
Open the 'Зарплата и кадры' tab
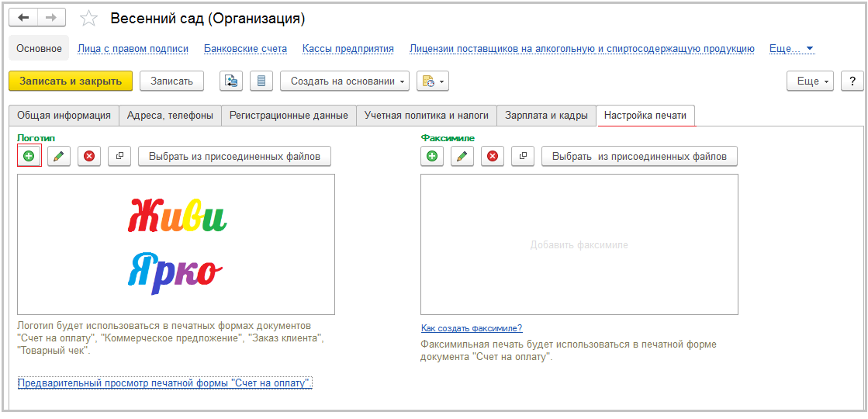coord(546,116)
